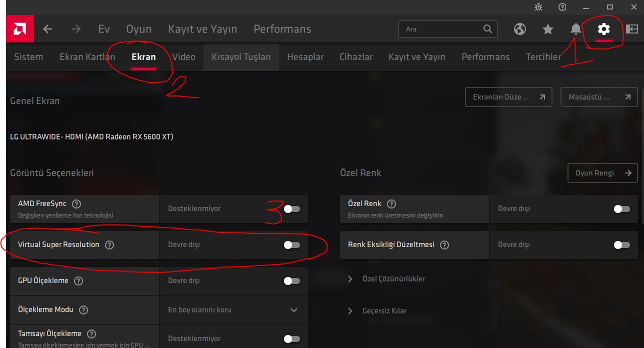Switch to Kayıt ve Yayın settings tab

click(416, 56)
